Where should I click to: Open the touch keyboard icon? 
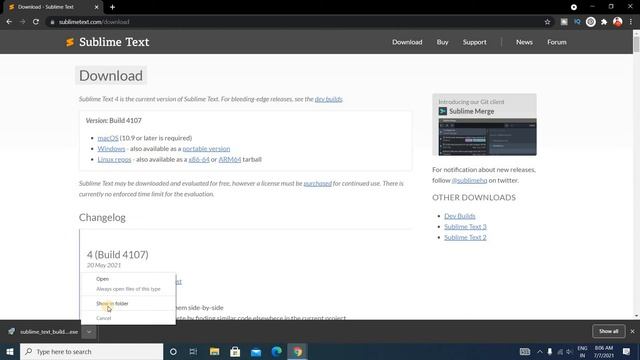524,351
